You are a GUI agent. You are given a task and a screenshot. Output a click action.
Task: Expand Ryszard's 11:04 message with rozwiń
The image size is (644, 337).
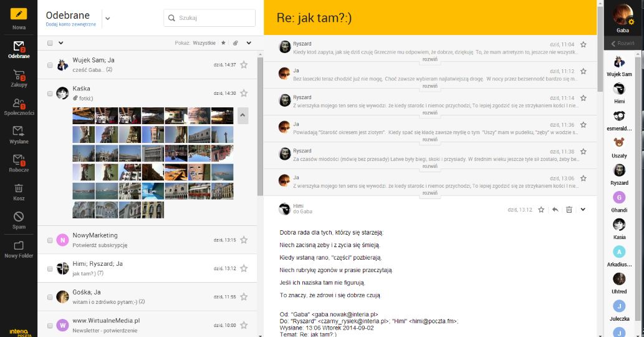click(x=430, y=59)
